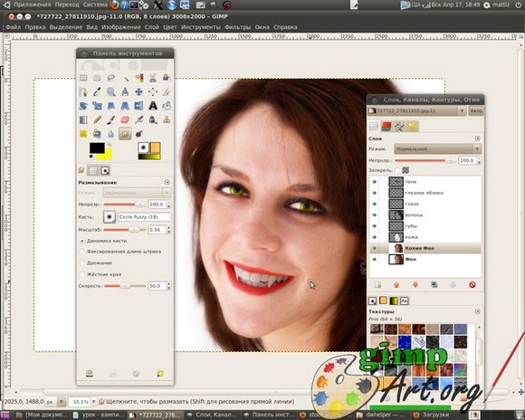Viewport: 525px width, 420px height.
Task: Select the Bucket Fill tool
Action: pyautogui.click(x=167, y=106)
